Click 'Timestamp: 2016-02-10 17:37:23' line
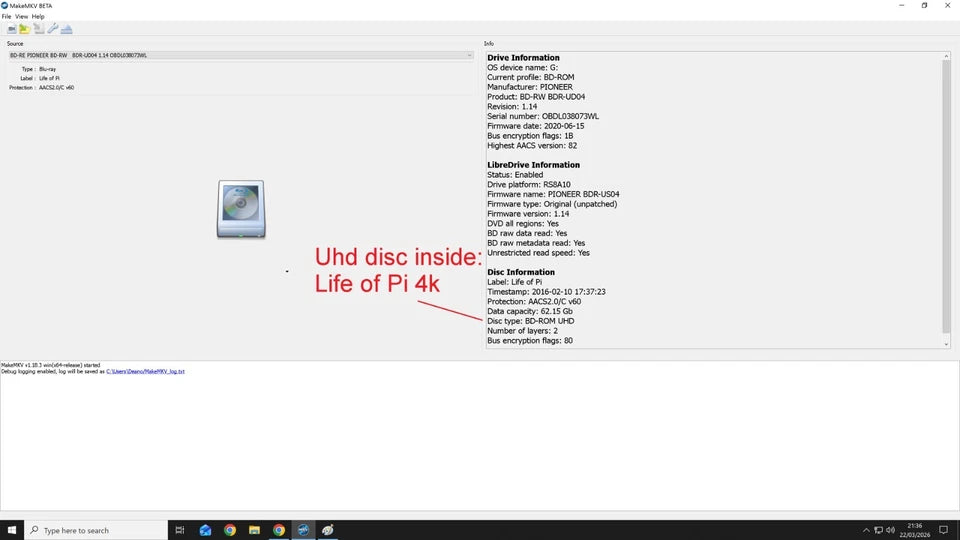 546,291
